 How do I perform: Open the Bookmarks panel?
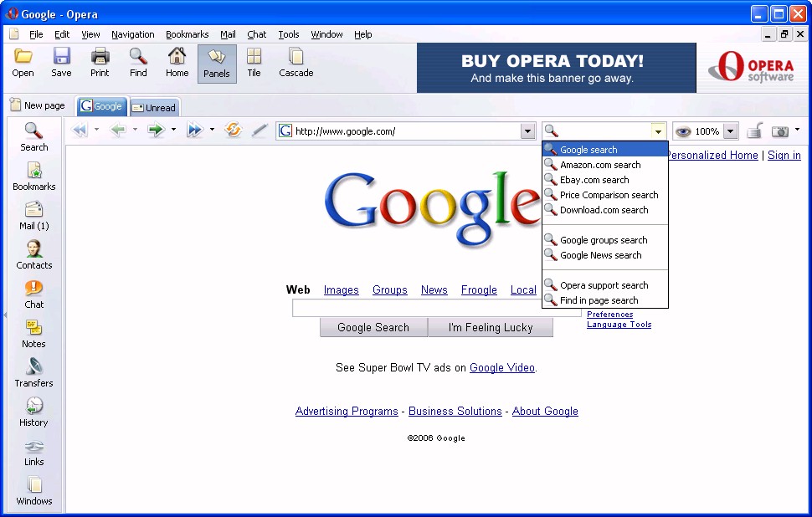click(x=33, y=177)
